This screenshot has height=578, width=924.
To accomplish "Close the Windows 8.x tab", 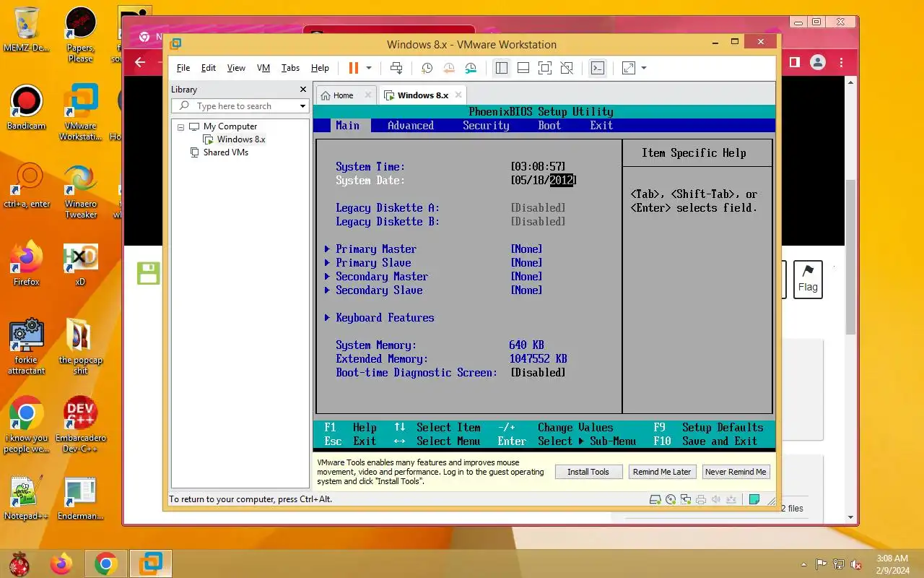I will pos(458,95).
